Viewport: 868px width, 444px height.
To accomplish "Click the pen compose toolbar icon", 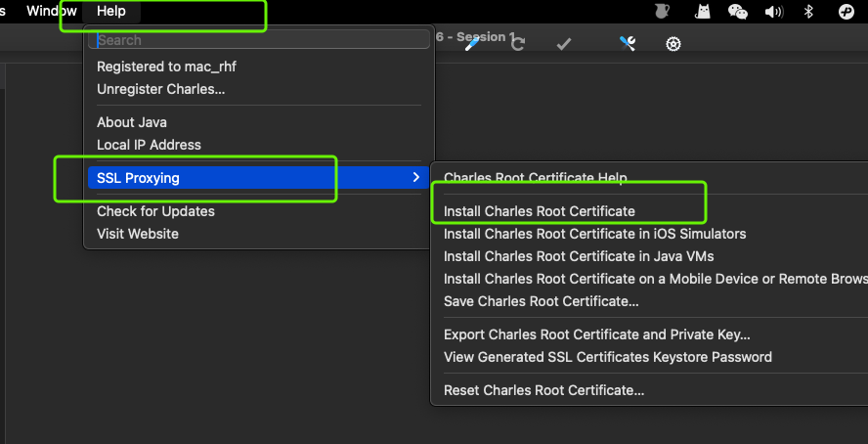I will point(472,44).
